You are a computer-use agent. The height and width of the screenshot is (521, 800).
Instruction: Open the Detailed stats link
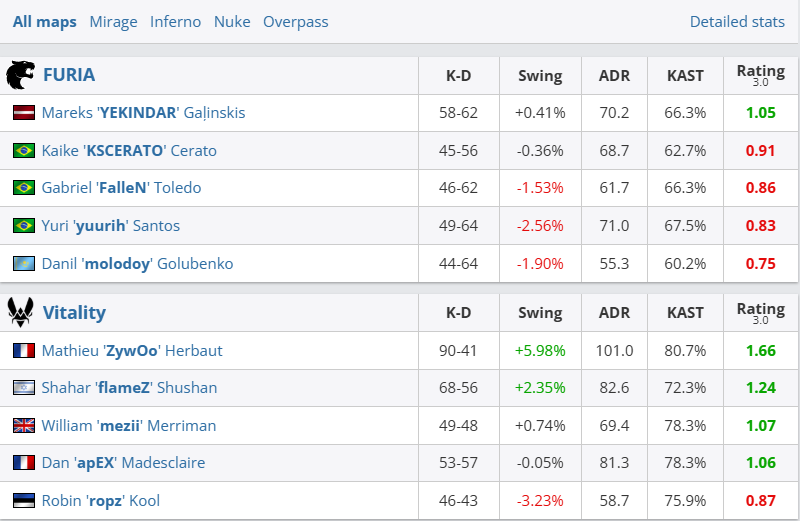tap(737, 21)
